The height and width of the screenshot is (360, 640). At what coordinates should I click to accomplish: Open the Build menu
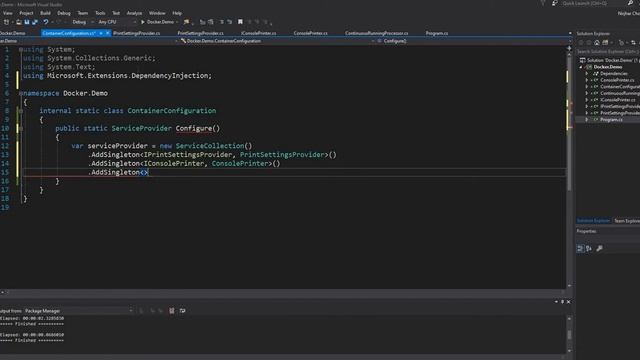point(45,13)
